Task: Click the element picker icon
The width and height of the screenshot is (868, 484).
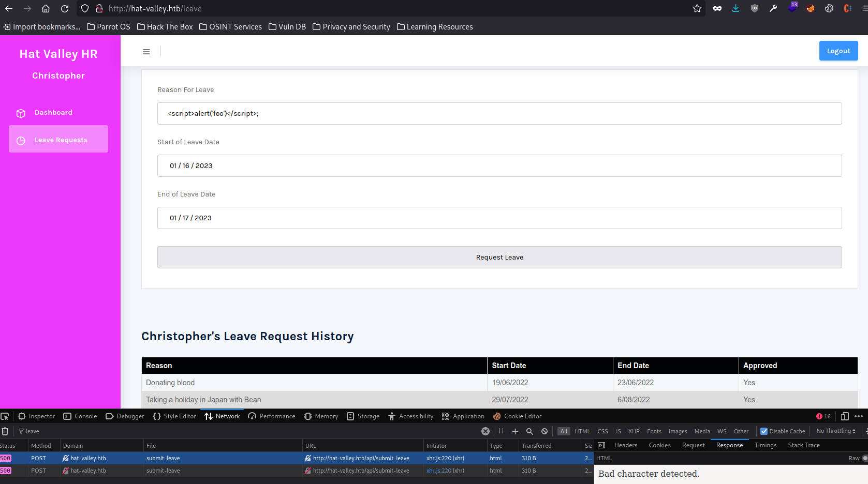Action: pyautogui.click(x=5, y=416)
